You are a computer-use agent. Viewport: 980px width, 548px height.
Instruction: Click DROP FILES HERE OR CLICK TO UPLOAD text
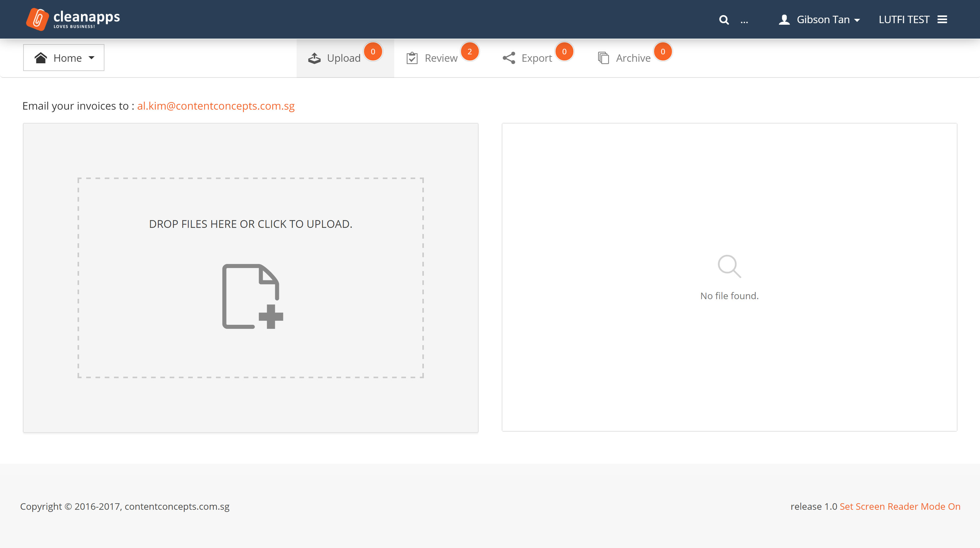tap(250, 224)
